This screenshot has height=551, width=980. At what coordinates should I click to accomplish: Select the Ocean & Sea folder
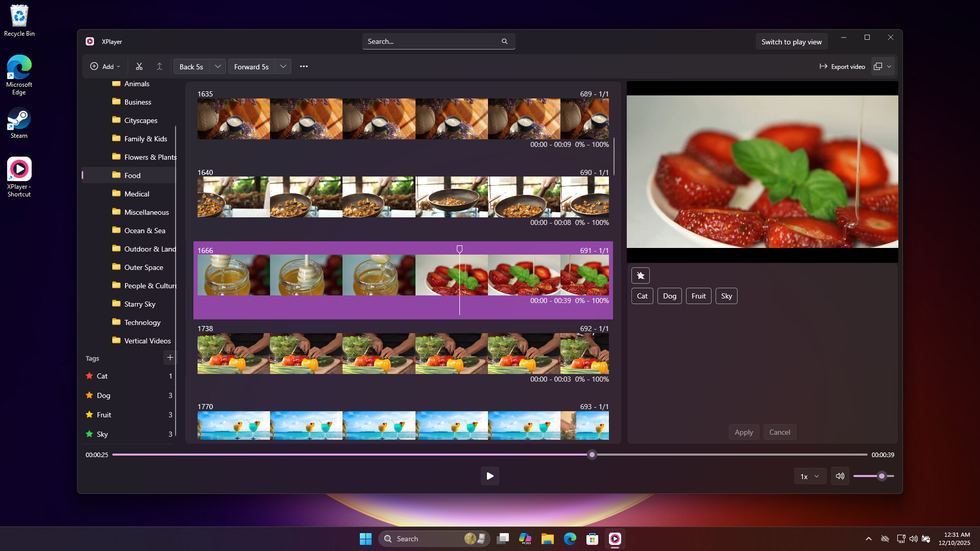coord(144,231)
